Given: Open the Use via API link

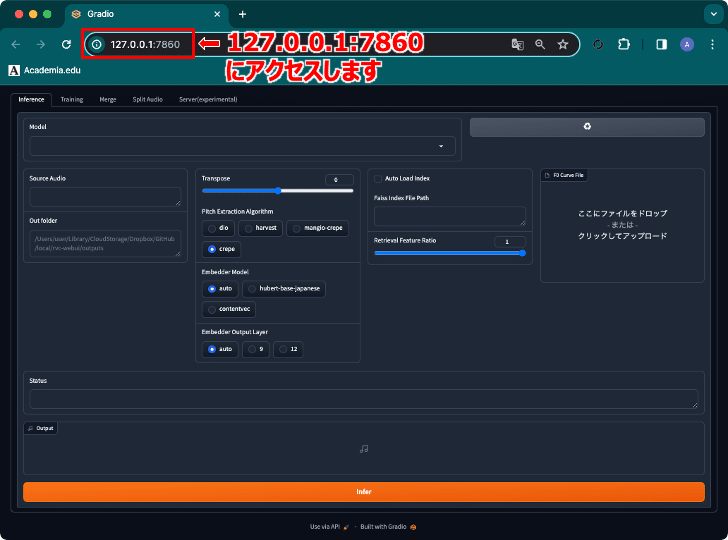Looking at the screenshot, I should [x=329, y=527].
